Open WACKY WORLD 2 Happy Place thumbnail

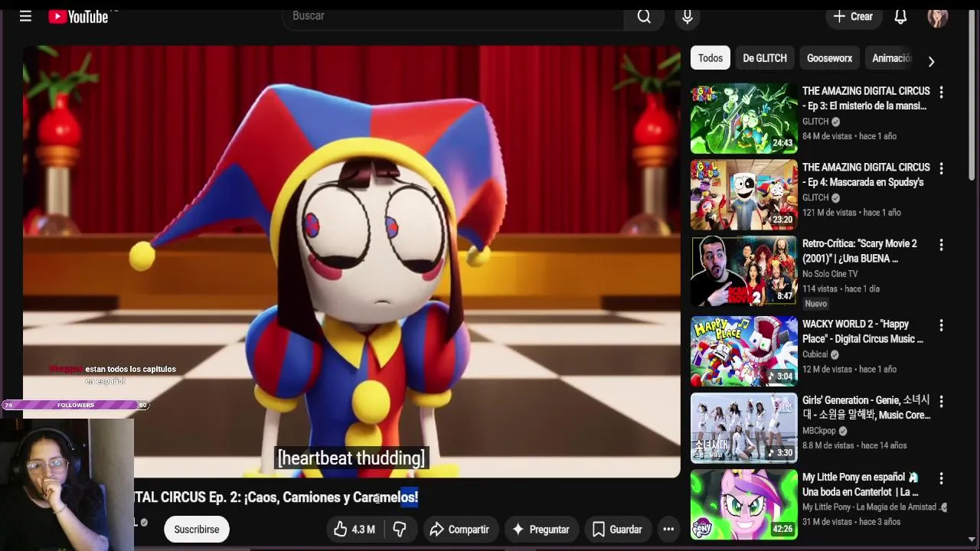pyautogui.click(x=744, y=352)
